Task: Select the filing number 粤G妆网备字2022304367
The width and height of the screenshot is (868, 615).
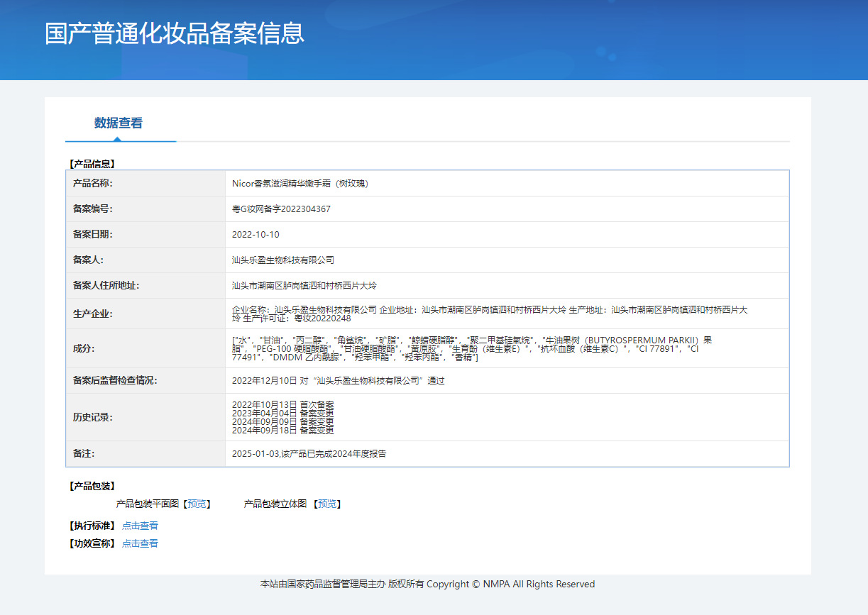Action: [281, 209]
